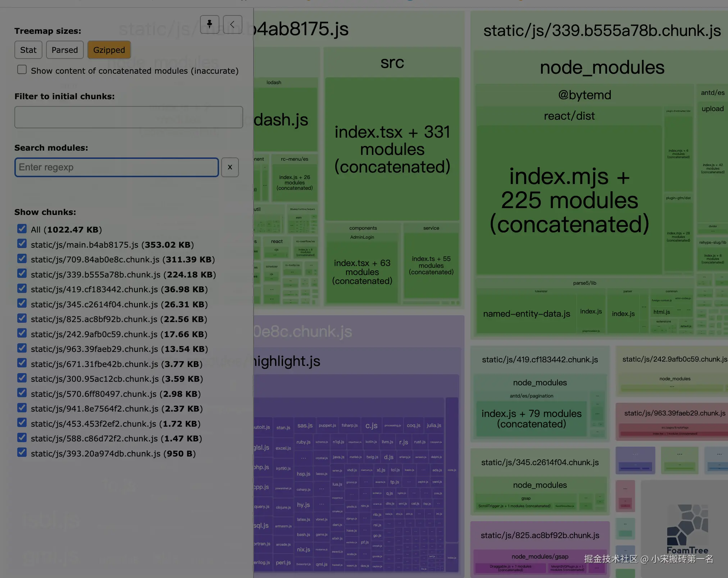Uncheck static/js/main.b4ab8175.js chunk
Viewport: 728px width, 578px height.
click(x=22, y=244)
